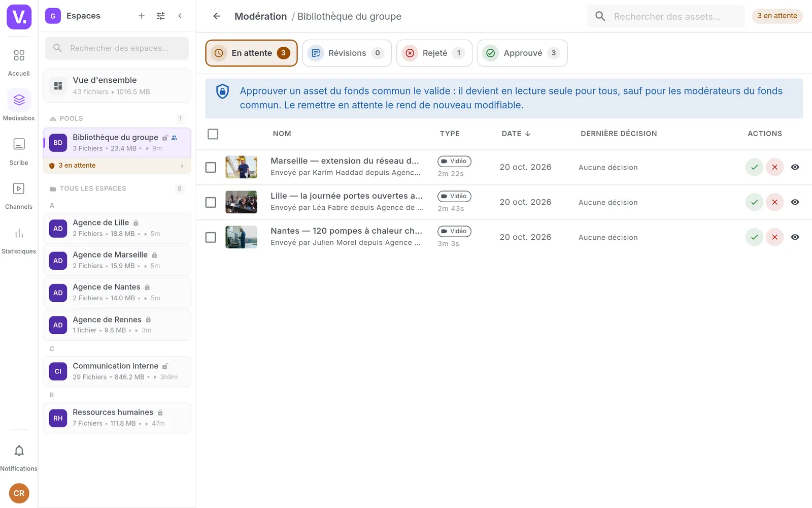The width and height of the screenshot is (812, 508).
Task: Switch to the Rejeté tab
Action: click(x=434, y=53)
